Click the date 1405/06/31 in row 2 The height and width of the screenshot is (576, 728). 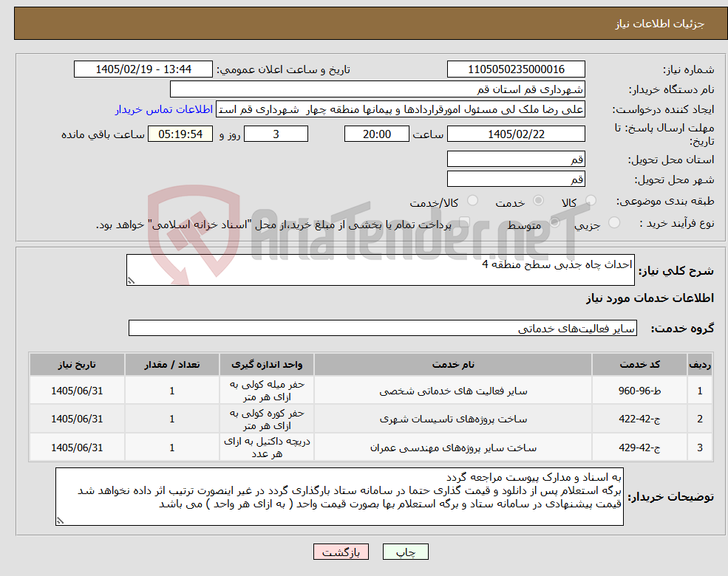(x=77, y=419)
